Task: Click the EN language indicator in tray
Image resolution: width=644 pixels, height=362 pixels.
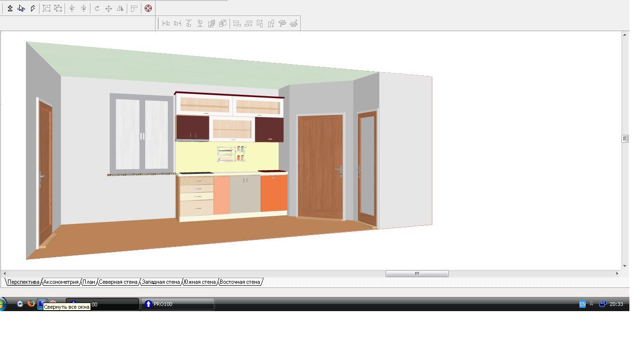Action: coord(582,304)
